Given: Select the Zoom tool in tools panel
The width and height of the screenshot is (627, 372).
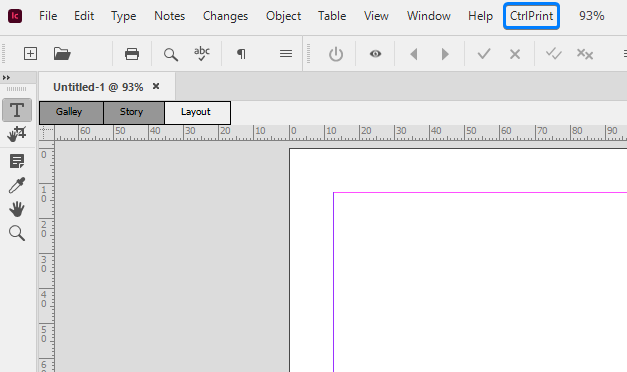Looking at the screenshot, I should click(17, 233).
